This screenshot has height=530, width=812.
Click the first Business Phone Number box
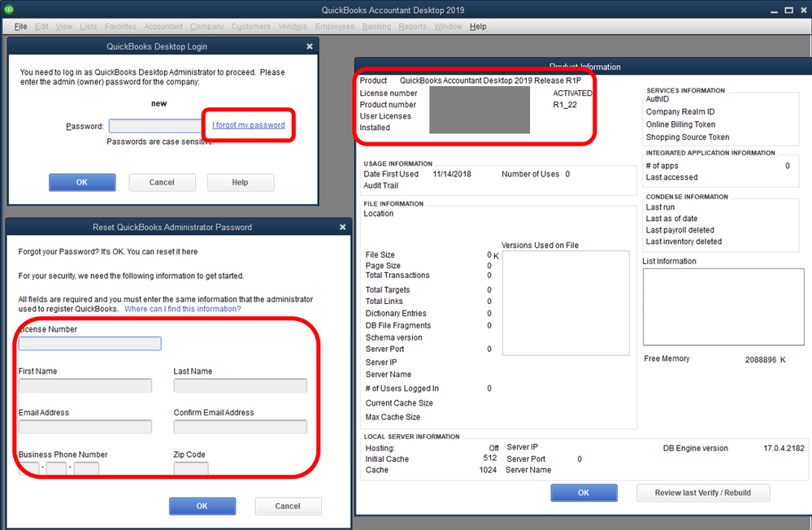point(29,468)
